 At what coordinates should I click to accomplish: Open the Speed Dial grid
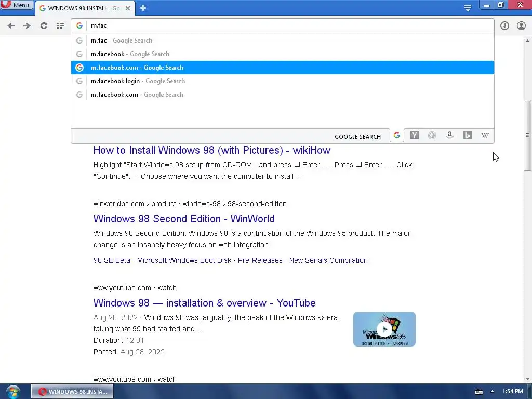click(x=61, y=26)
